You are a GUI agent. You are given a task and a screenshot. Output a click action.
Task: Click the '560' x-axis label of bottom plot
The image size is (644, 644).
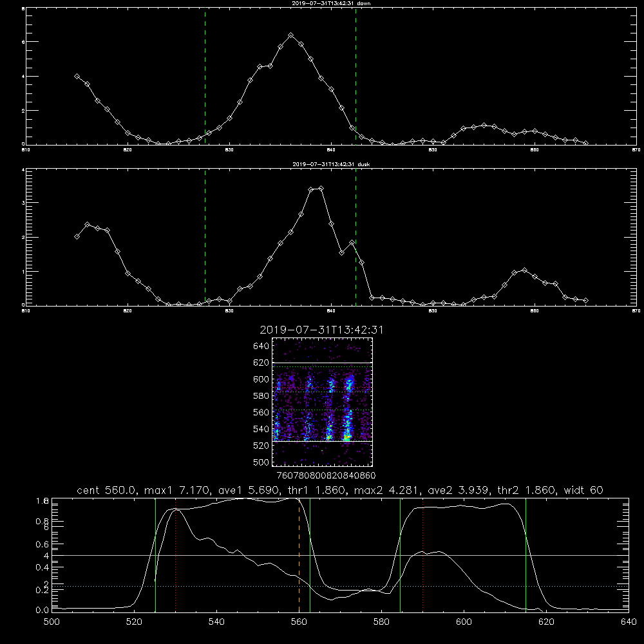point(299,622)
